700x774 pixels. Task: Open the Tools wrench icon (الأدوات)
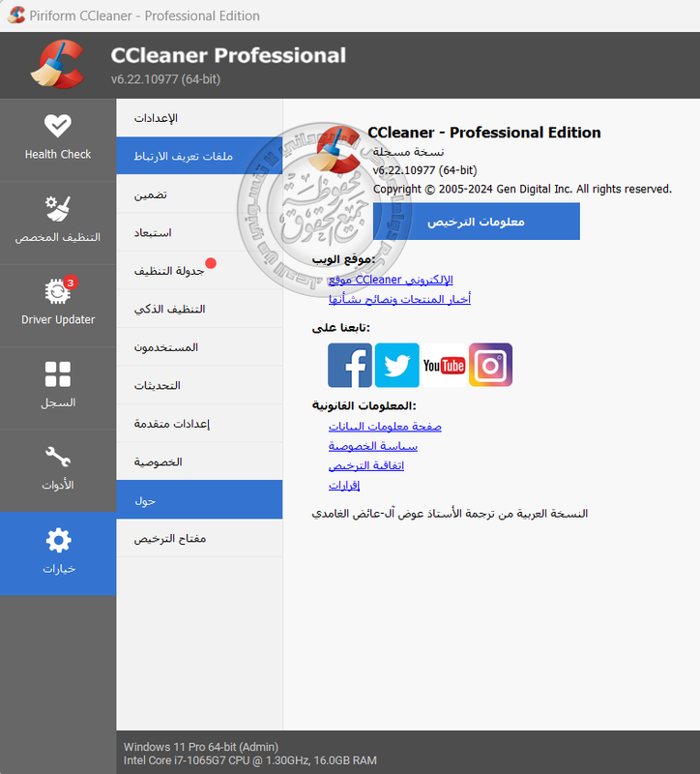tap(58, 457)
